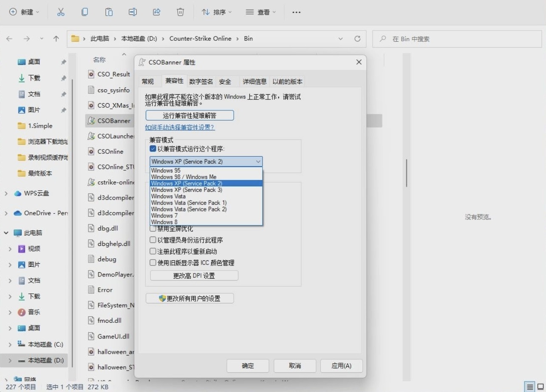This screenshot has width=546, height=392.
Task: Open the 查看 view dropdown
Action: coord(261,12)
